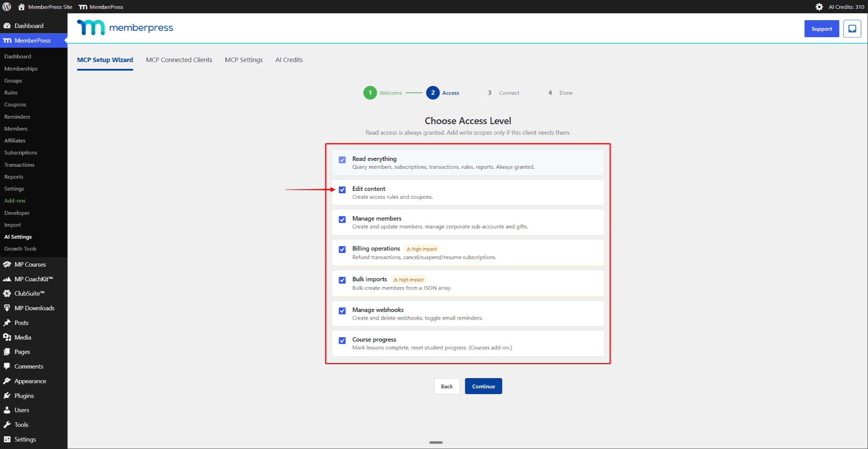Open Reminders in the sidebar submenu

[x=17, y=117]
